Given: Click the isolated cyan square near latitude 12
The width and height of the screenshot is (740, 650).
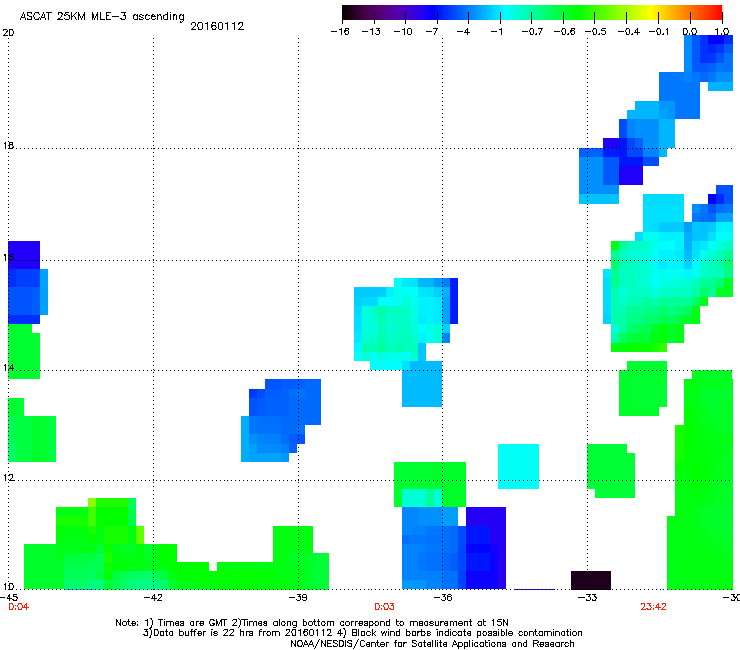Looking at the screenshot, I should [518, 466].
